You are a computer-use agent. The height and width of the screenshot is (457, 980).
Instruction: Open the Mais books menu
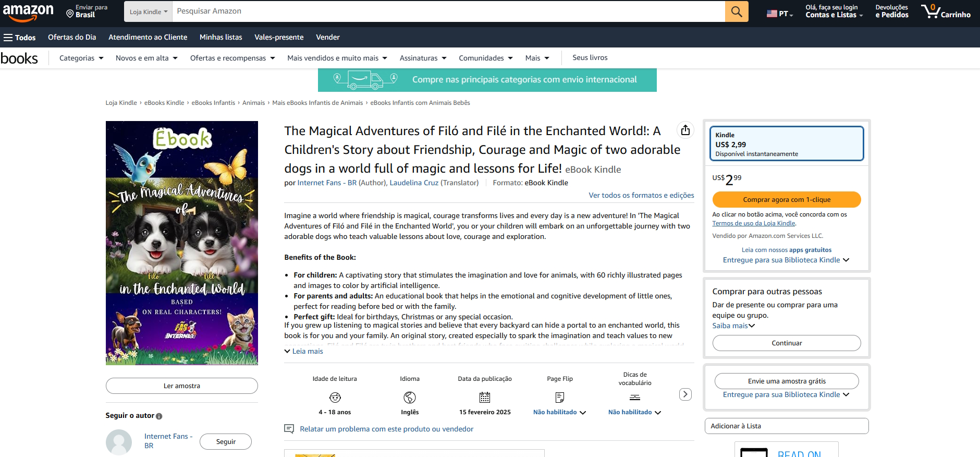[x=537, y=58]
